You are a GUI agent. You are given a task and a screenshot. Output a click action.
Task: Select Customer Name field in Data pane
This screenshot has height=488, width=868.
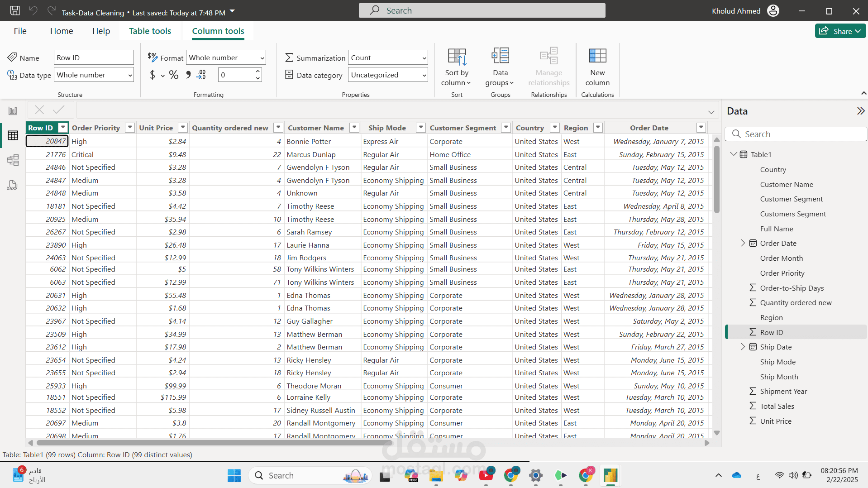coord(787,184)
